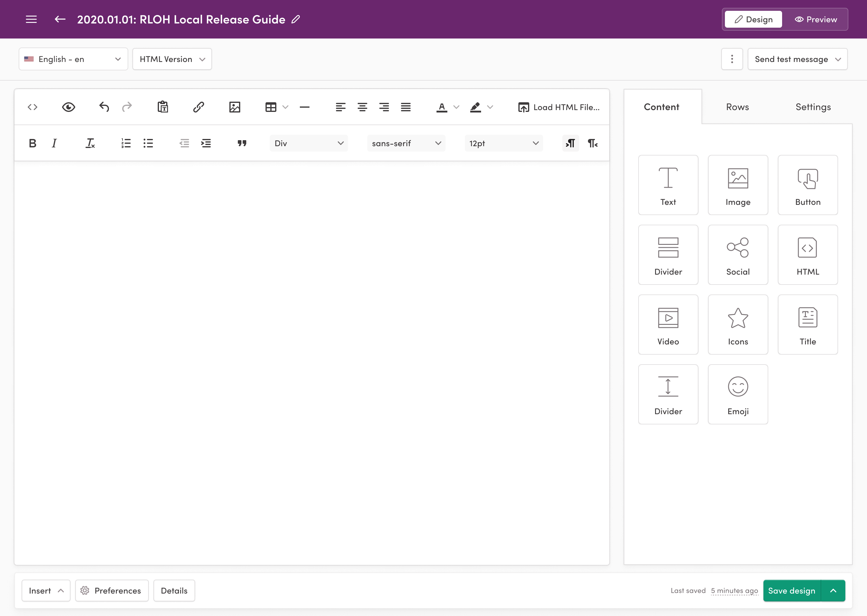Insert an image into the editor
Image resolution: width=867 pixels, height=616 pixels.
(235, 107)
